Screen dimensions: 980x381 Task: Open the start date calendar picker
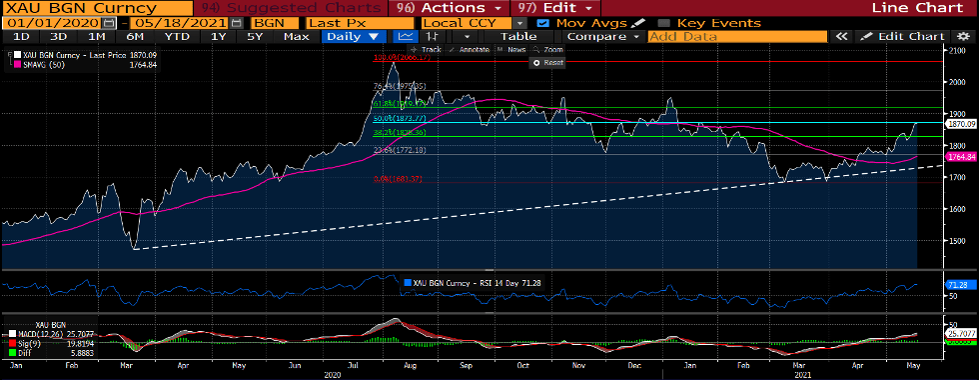click(109, 23)
